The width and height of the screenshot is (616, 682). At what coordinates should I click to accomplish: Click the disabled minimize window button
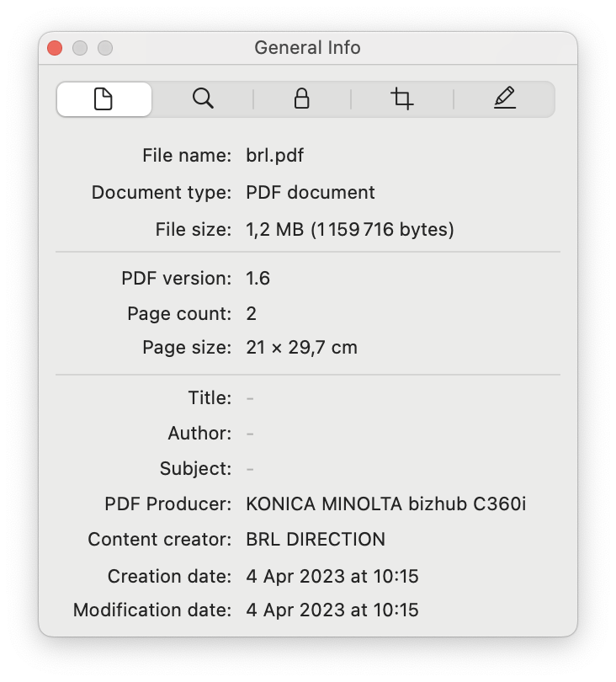[80, 48]
